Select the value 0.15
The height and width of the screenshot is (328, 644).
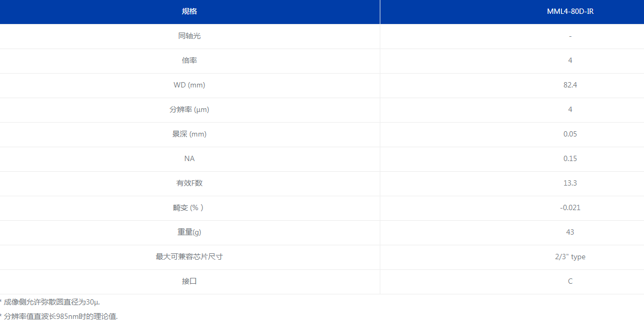click(x=570, y=158)
